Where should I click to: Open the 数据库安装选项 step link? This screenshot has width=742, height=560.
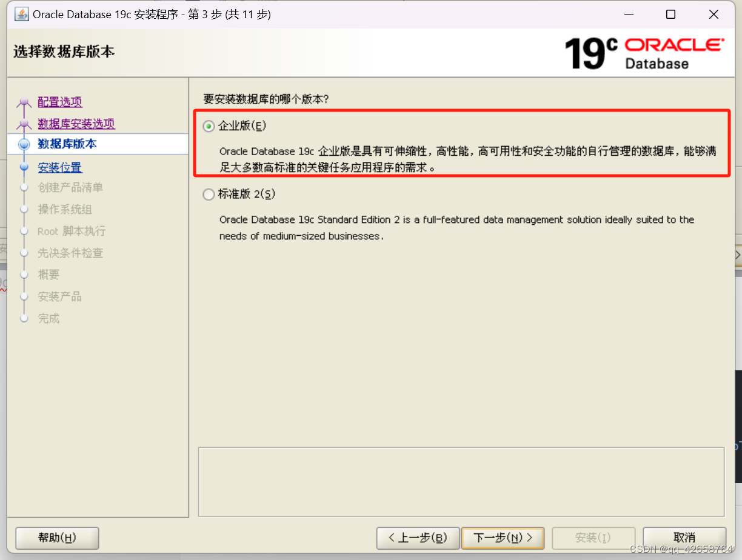[x=76, y=124]
